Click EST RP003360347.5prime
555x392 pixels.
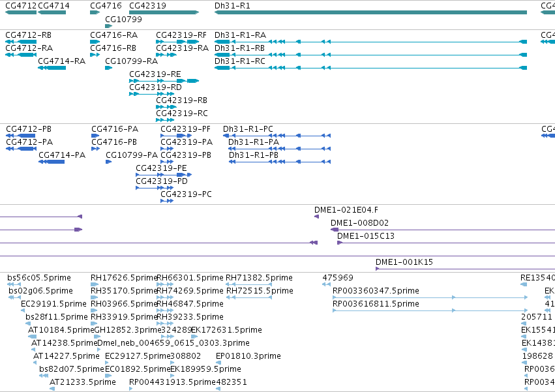click(376, 291)
